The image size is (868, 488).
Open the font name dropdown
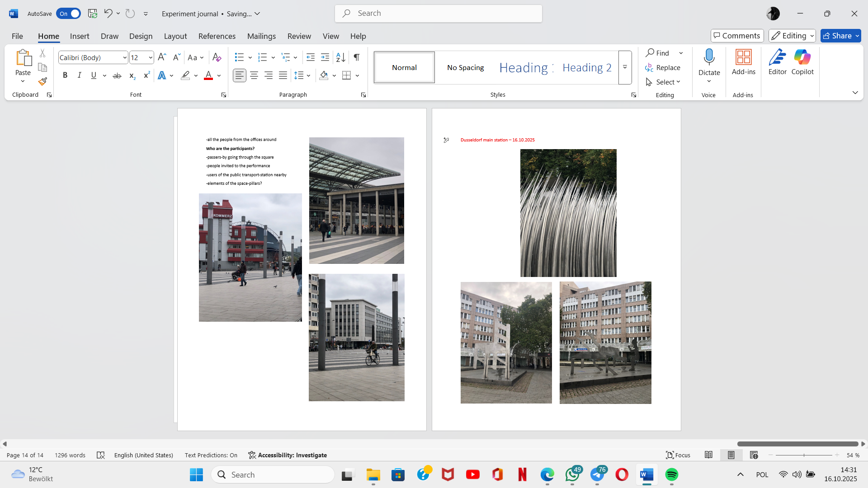coord(125,58)
